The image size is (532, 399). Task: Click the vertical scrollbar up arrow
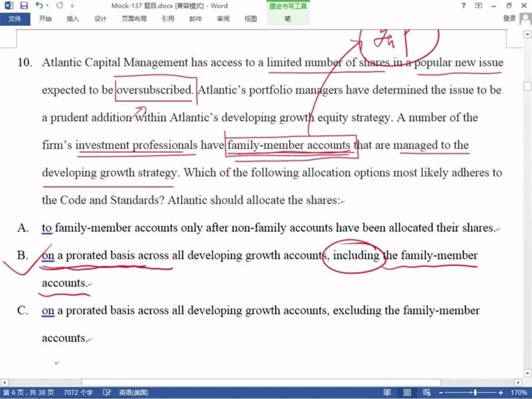coord(527,34)
